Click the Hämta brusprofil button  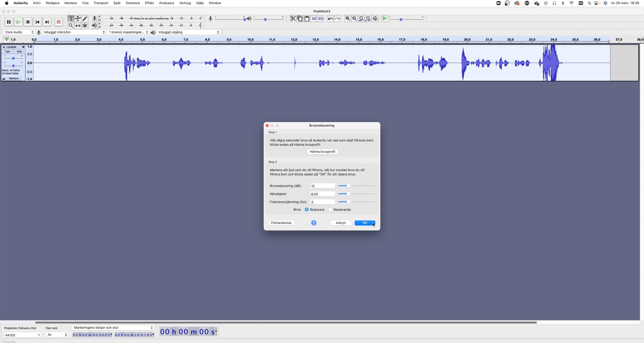(322, 152)
